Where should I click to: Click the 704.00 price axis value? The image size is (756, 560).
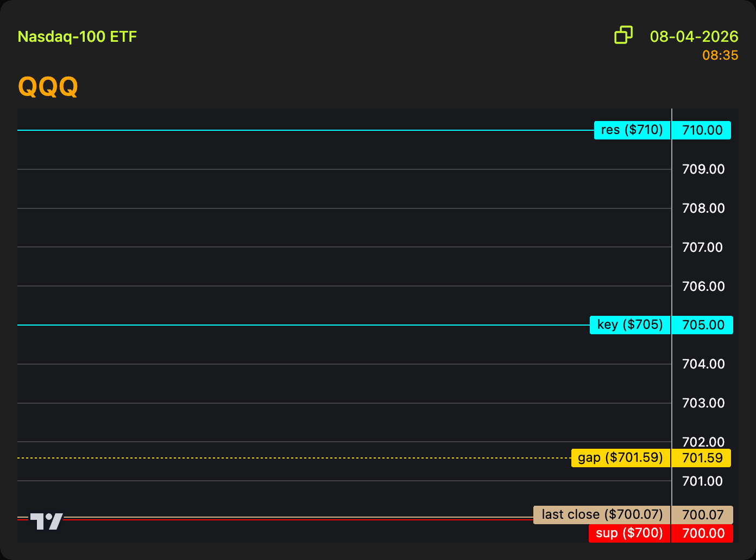[703, 364]
